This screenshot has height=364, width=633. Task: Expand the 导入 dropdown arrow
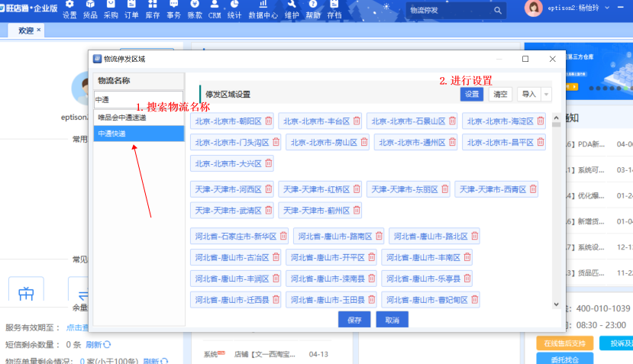pos(547,95)
